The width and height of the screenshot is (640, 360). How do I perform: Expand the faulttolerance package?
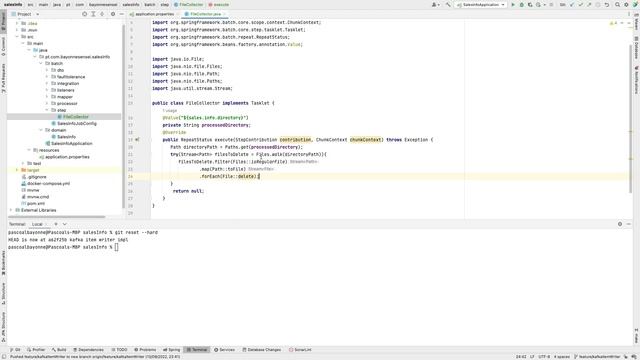[x=47, y=77]
